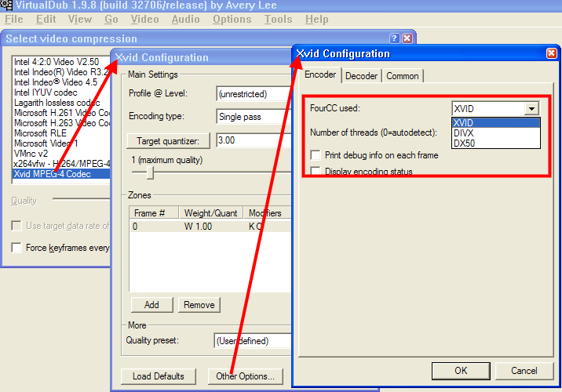562x392 pixels.
Task: Select Microsoft H.261 Video Codec entry
Action: [61, 113]
